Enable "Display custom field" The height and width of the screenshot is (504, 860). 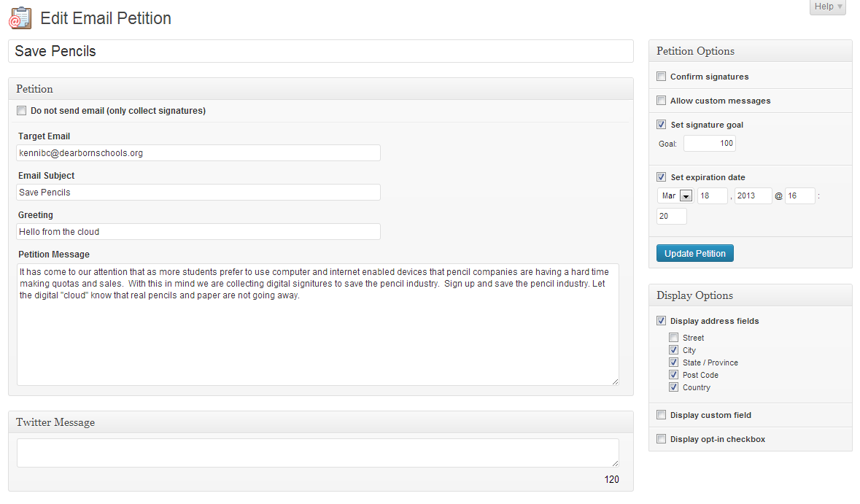point(661,414)
